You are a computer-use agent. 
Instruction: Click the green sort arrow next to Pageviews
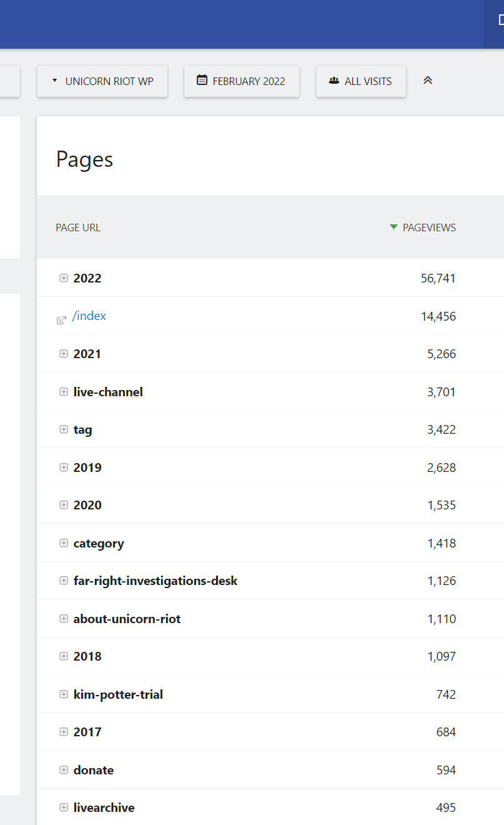point(393,227)
